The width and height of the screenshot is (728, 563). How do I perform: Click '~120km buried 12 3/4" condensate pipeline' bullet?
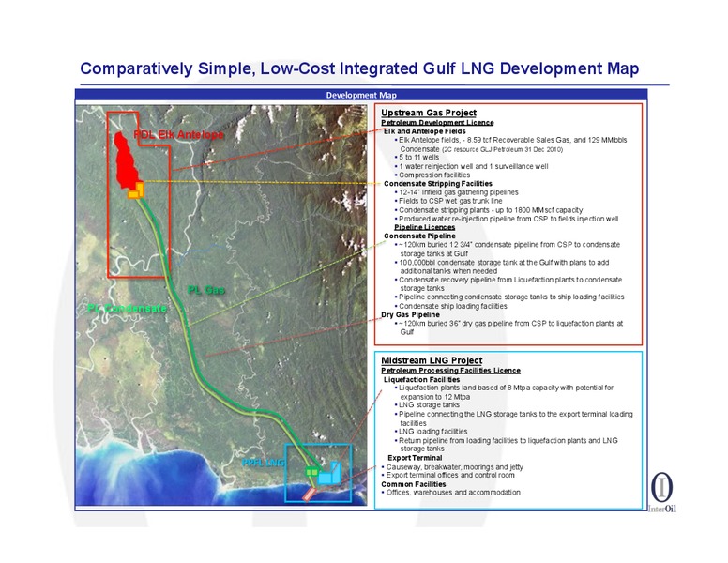click(x=508, y=249)
